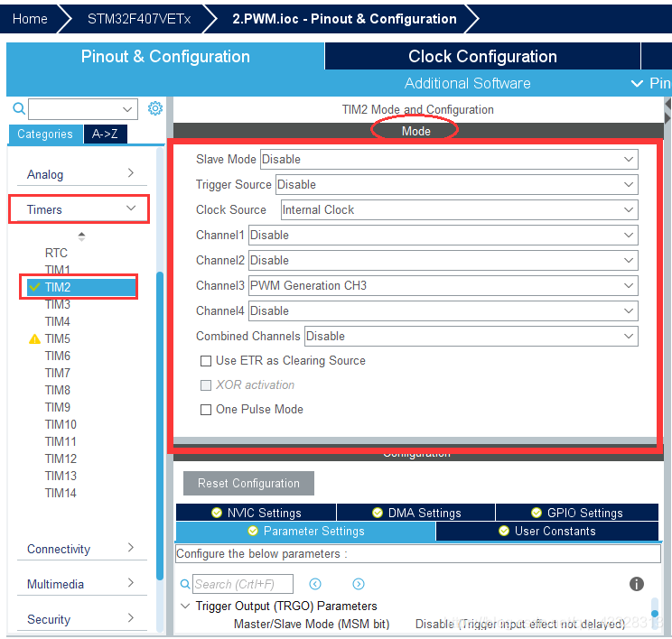Expand the Security category
Image resolution: width=672 pixels, height=639 pixels.
pos(81,619)
